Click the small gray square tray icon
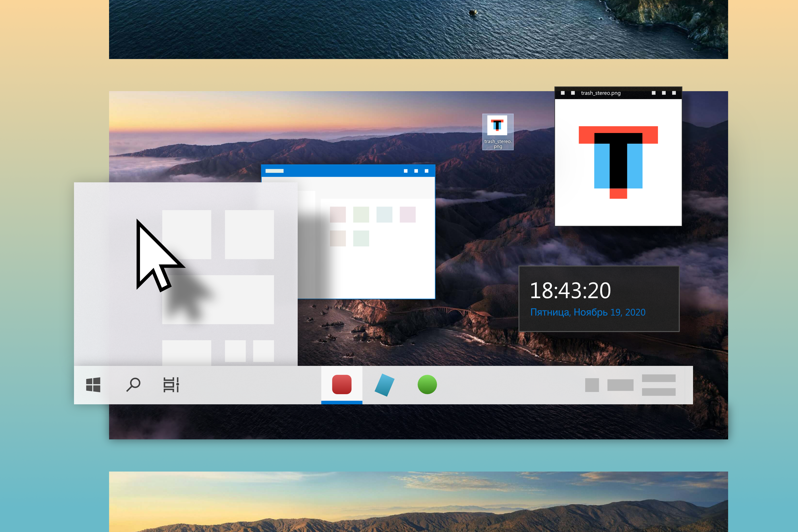Viewport: 798px width, 532px height. pyautogui.click(x=592, y=385)
